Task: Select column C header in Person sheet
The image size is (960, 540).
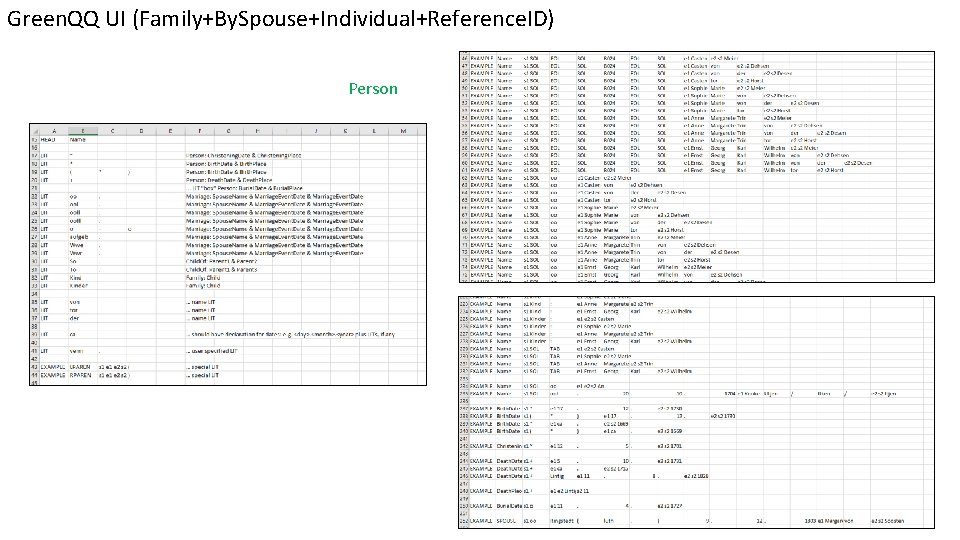Action: click(112, 131)
